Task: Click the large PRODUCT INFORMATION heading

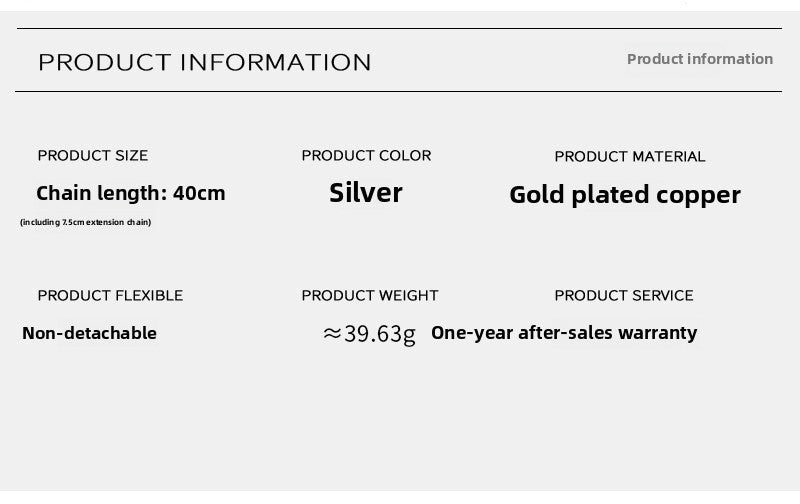Action: coord(204,62)
